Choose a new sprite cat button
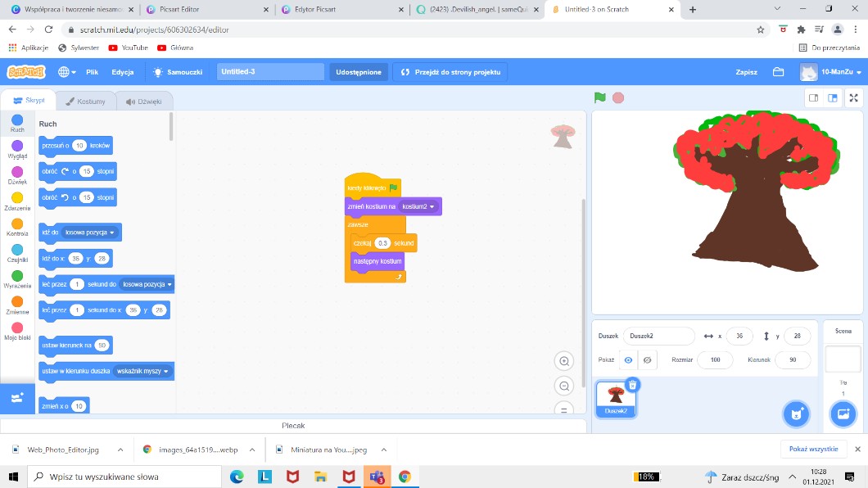This screenshot has height=488, width=868. 795,413
